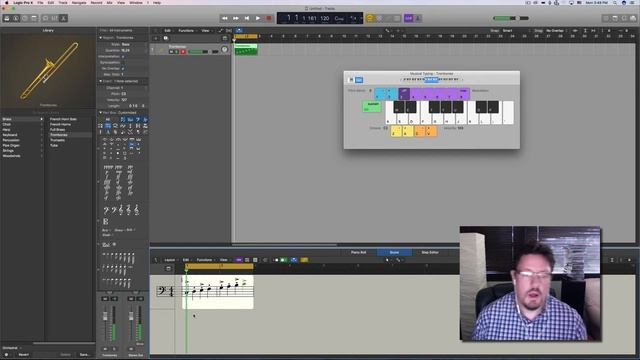Open the Drag No Overlap dropdown
The width and height of the screenshot is (640, 360).
click(x=558, y=31)
